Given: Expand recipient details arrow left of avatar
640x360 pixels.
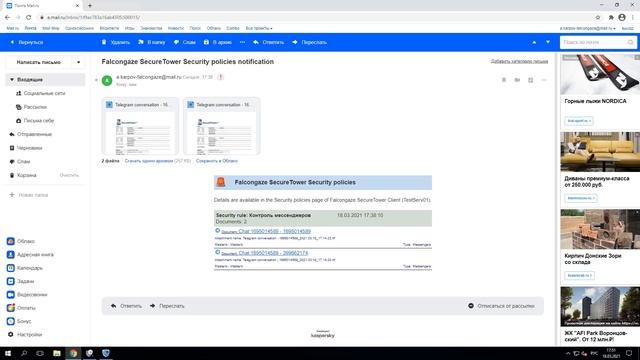Looking at the screenshot, I should (x=96, y=80).
